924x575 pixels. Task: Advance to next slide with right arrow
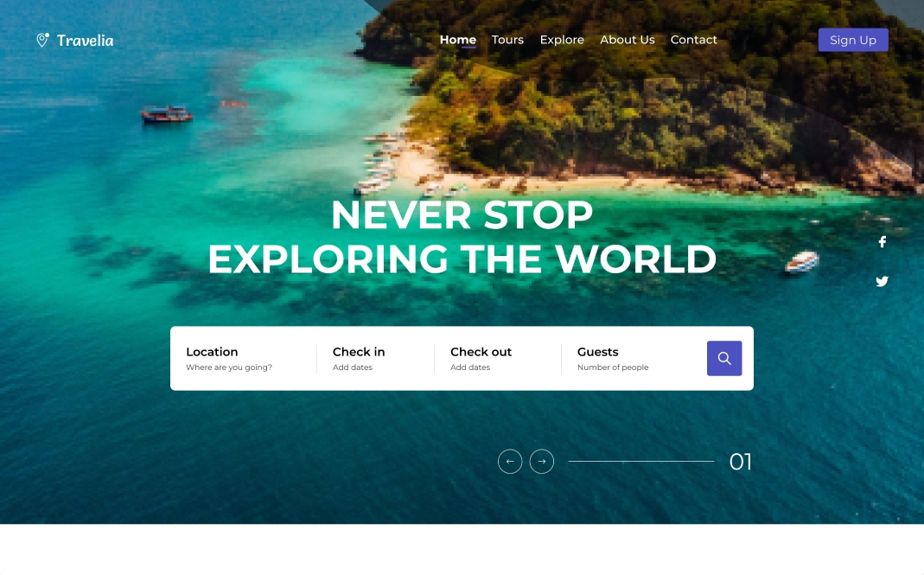(x=542, y=461)
